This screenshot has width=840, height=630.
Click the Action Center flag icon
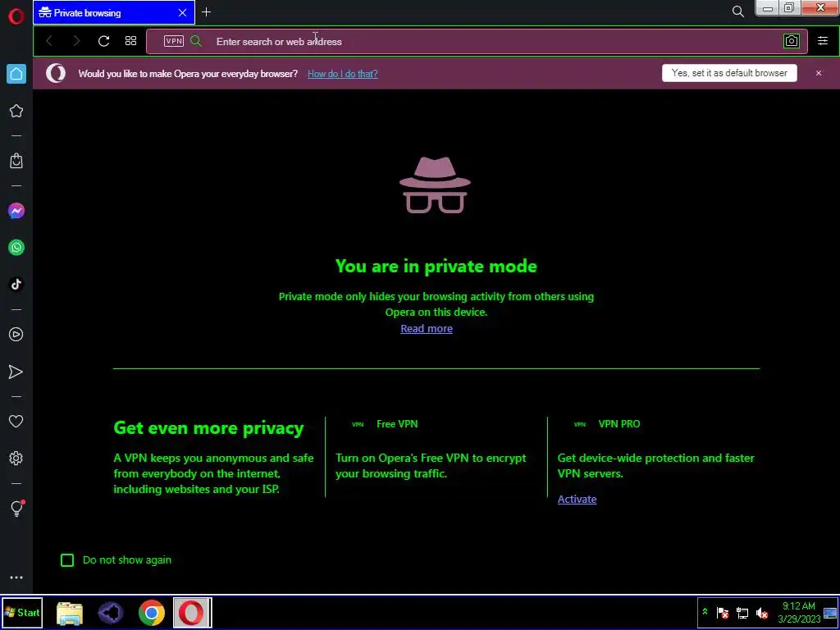click(x=722, y=613)
